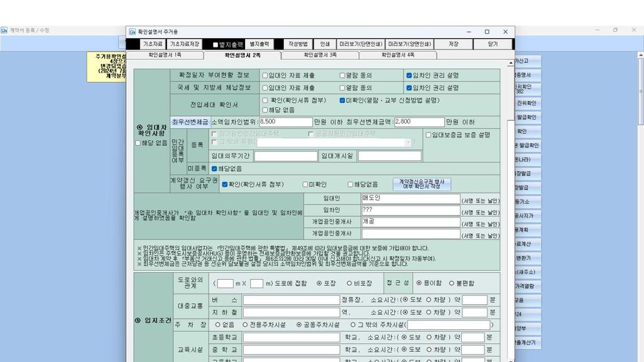The width and height of the screenshot is (644, 362).
Task: Switch to the 확인설명서 1쪽 tab
Action: (x=165, y=55)
